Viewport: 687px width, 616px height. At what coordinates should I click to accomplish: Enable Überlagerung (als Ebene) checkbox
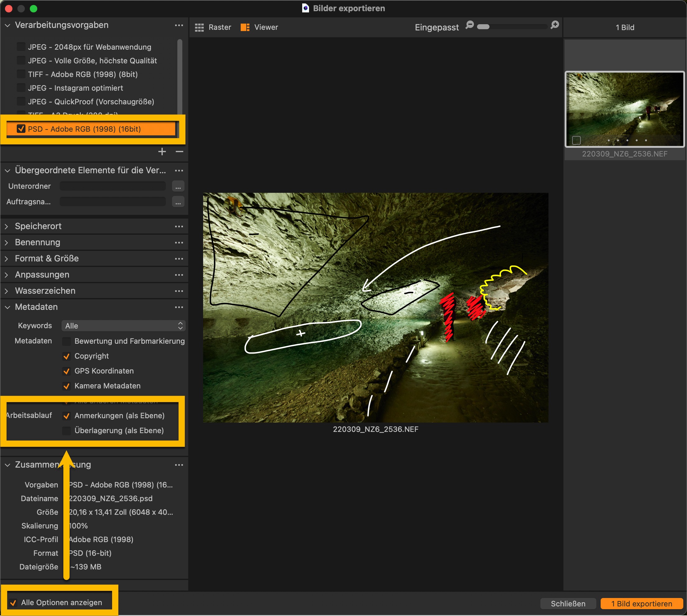pos(67,431)
